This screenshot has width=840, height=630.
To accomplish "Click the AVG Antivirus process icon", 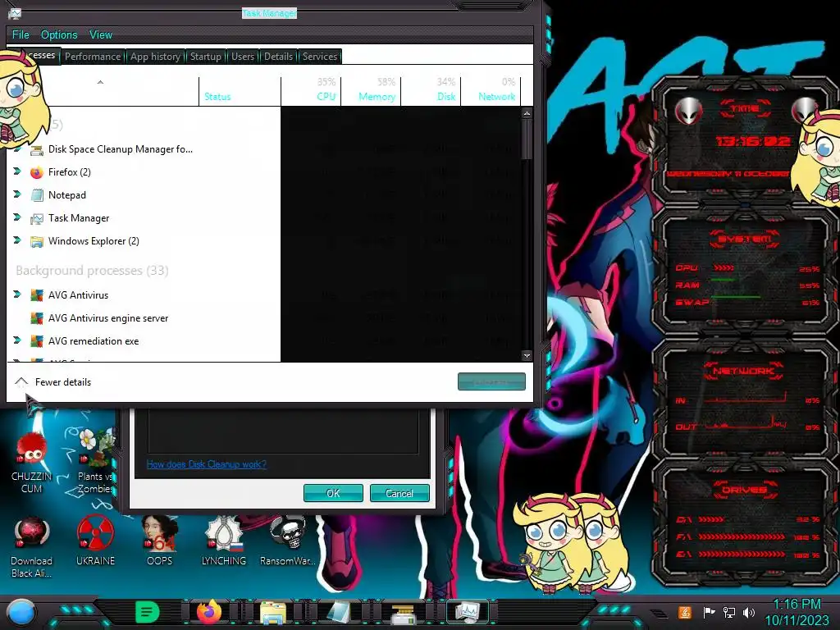I will click(x=36, y=295).
